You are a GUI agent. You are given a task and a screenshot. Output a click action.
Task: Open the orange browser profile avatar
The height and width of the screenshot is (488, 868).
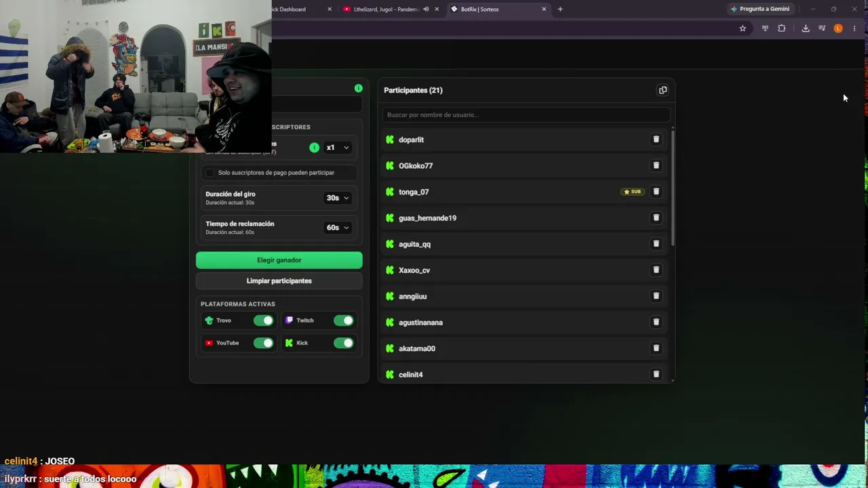click(x=838, y=28)
